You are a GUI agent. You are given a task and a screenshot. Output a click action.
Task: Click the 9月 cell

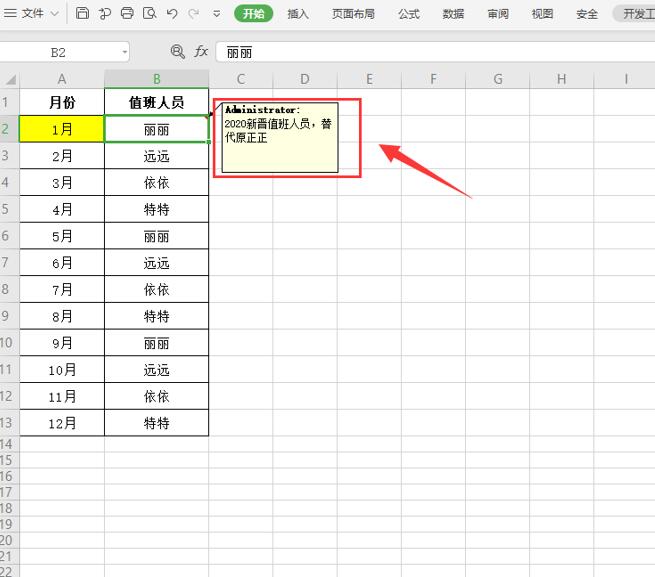62,343
